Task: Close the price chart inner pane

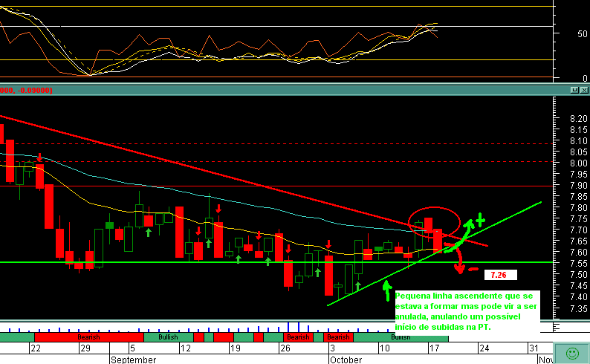Action: [583, 90]
